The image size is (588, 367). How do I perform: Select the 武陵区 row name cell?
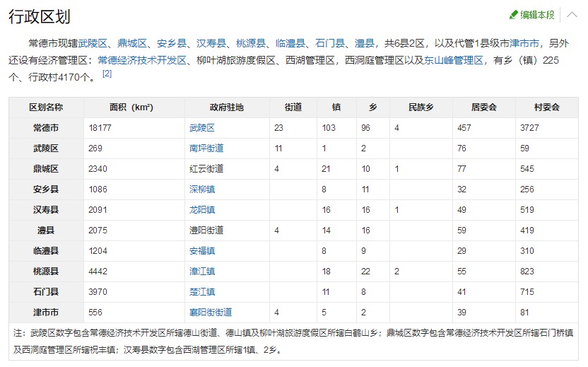46,148
